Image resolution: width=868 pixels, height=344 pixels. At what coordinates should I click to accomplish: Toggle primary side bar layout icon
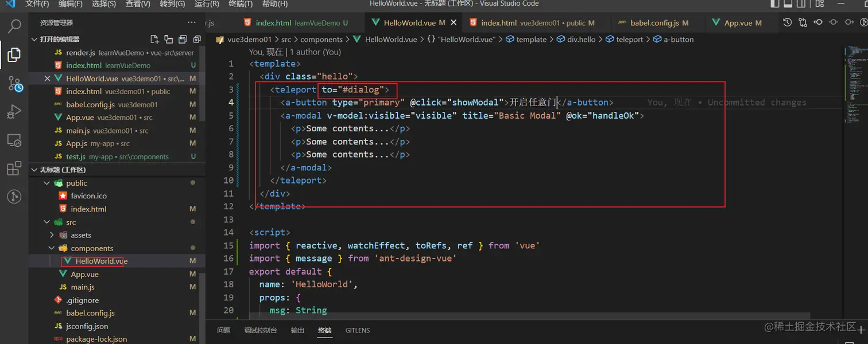point(775,3)
